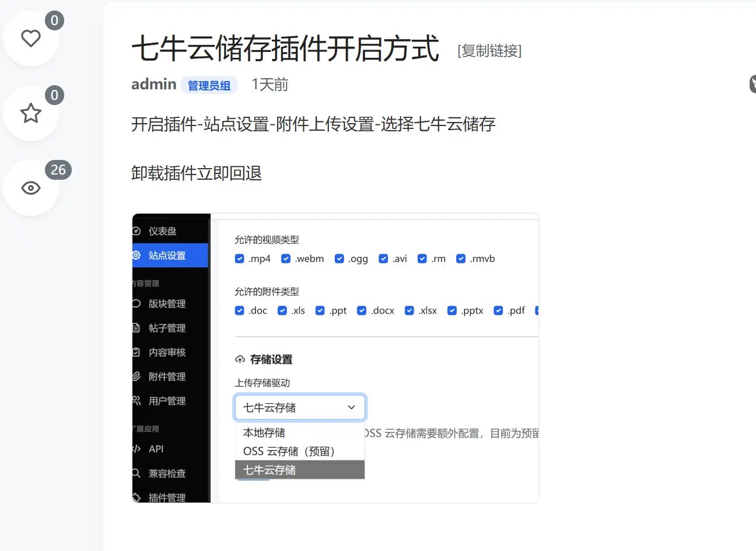756x551 pixels.
Task: Open the admin author profile link
Action: [x=154, y=84]
